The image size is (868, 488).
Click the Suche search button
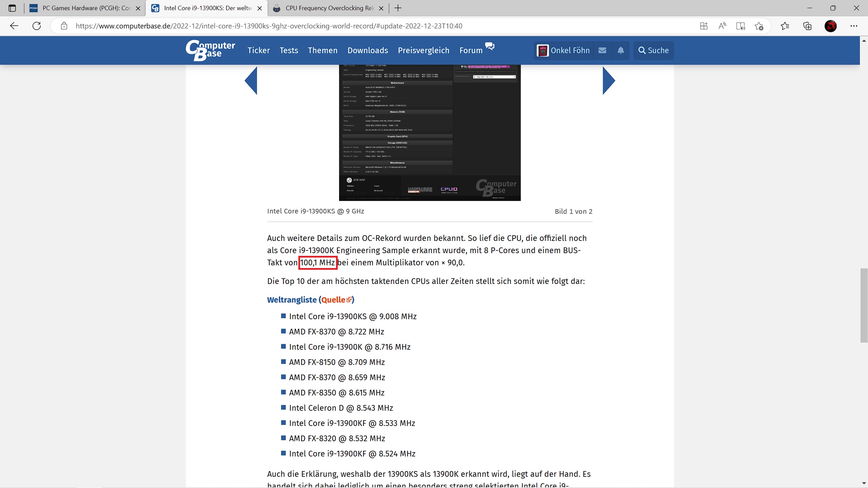coord(653,50)
